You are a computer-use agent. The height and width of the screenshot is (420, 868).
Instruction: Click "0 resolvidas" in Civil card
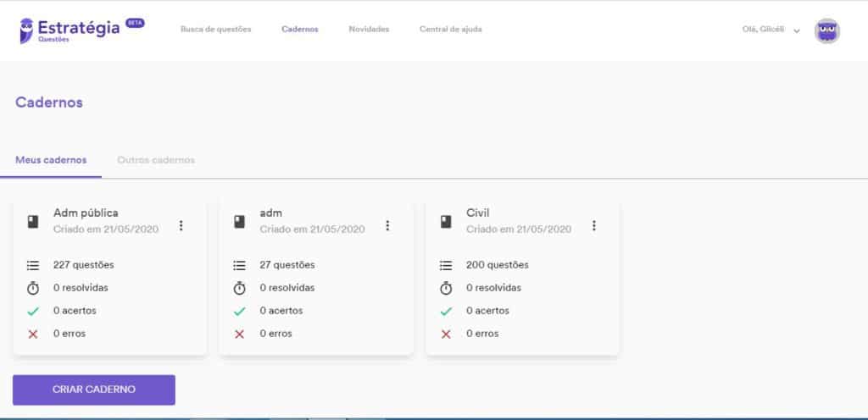click(x=494, y=288)
